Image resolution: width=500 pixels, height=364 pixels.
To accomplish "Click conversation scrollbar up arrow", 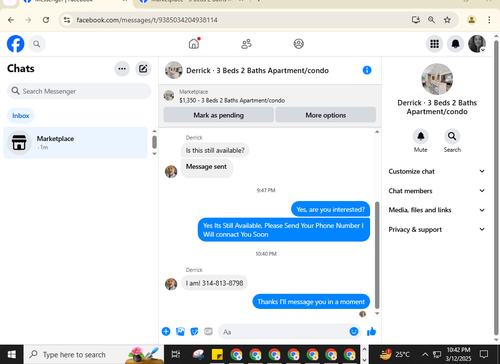I will pyautogui.click(x=377, y=132).
